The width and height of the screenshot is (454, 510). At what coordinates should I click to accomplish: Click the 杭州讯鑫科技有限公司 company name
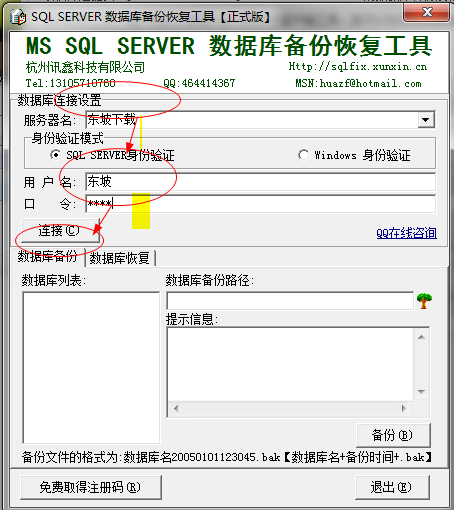coord(85,67)
